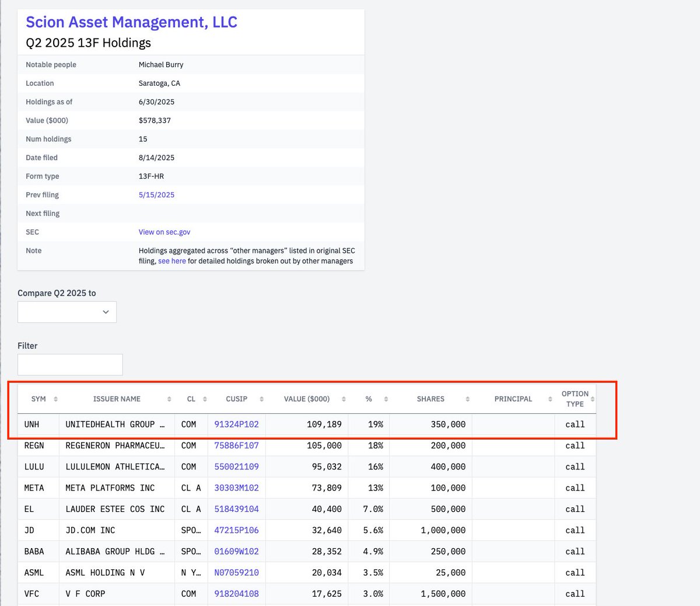
Task: Select the ASML symbol cell
Action: click(38, 573)
